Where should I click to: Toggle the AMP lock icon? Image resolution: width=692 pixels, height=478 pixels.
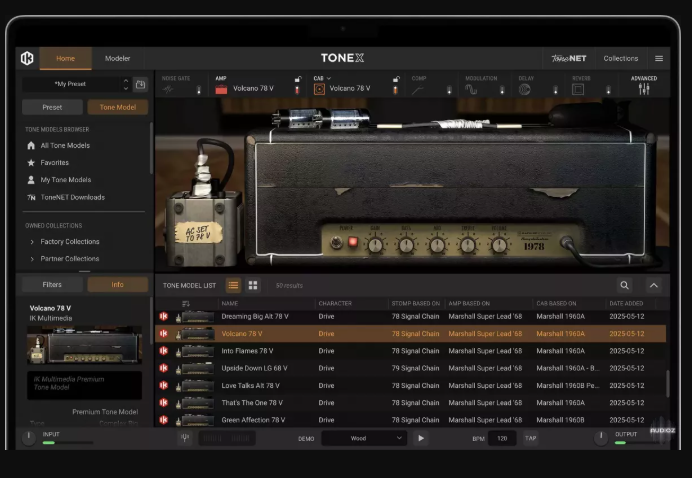(298, 79)
